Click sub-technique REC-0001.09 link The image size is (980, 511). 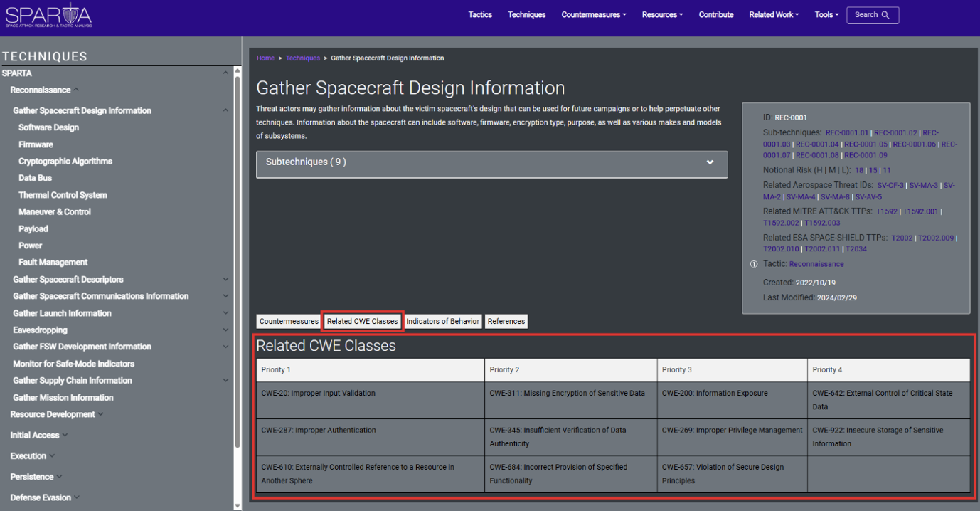coord(866,155)
